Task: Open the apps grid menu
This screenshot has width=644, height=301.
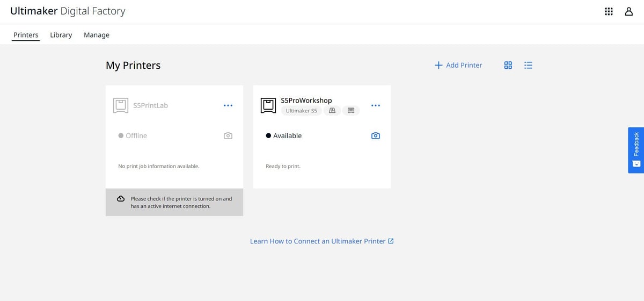Action: pyautogui.click(x=609, y=11)
